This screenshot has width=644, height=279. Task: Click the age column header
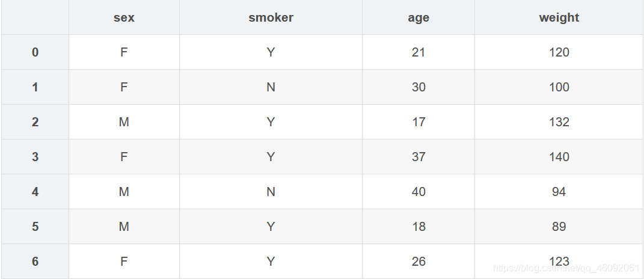419,17
